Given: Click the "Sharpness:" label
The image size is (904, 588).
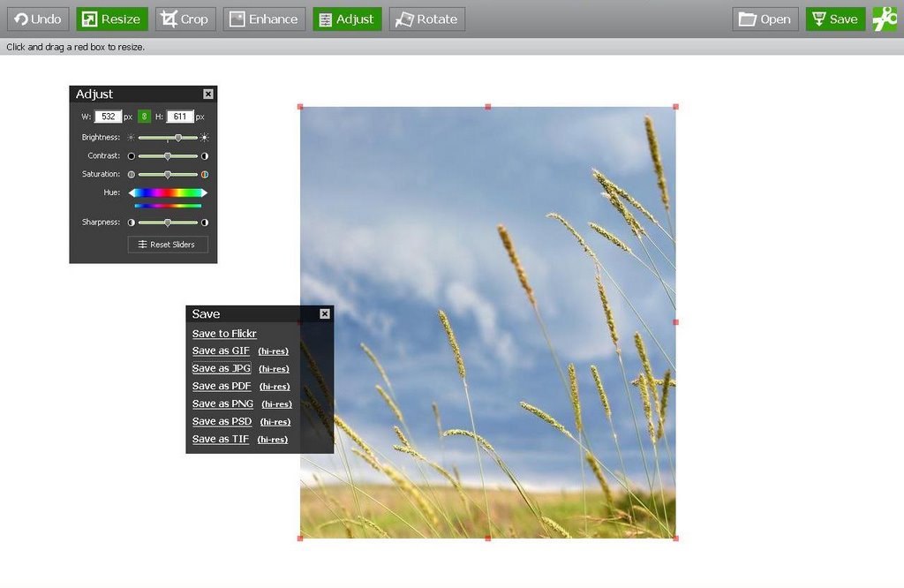Looking at the screenshot, I should tap(101, 222).
